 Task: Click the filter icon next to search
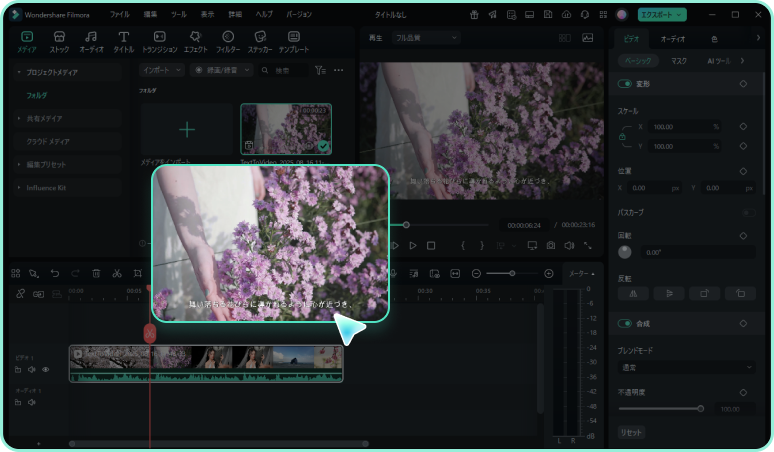pos(320,70)
